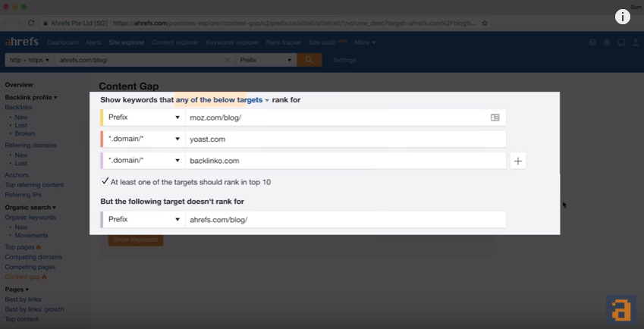The height and width of the screenshot is (329, 644).
Task: Open Top referring content in sidebar
Action: (x=34, y=185)
